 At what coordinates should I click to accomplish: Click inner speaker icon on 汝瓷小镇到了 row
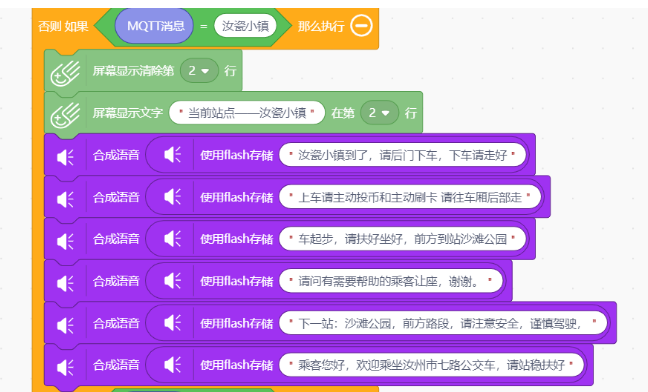click(173, 155)
